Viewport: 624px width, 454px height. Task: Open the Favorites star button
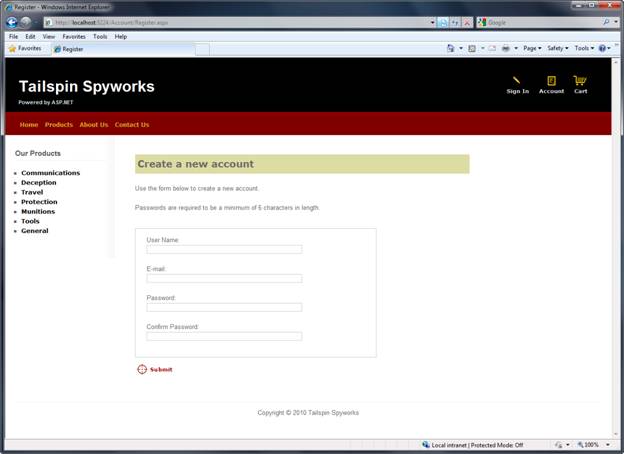click(25, 48)
